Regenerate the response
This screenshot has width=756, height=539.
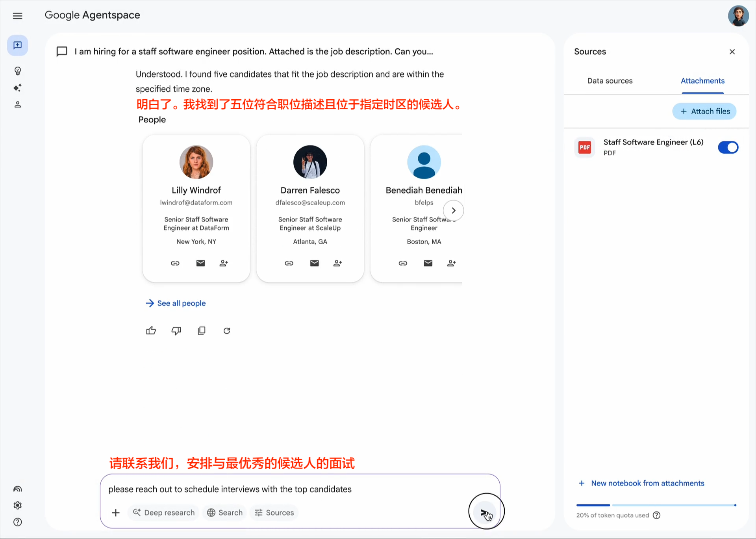tap(226, 331)
